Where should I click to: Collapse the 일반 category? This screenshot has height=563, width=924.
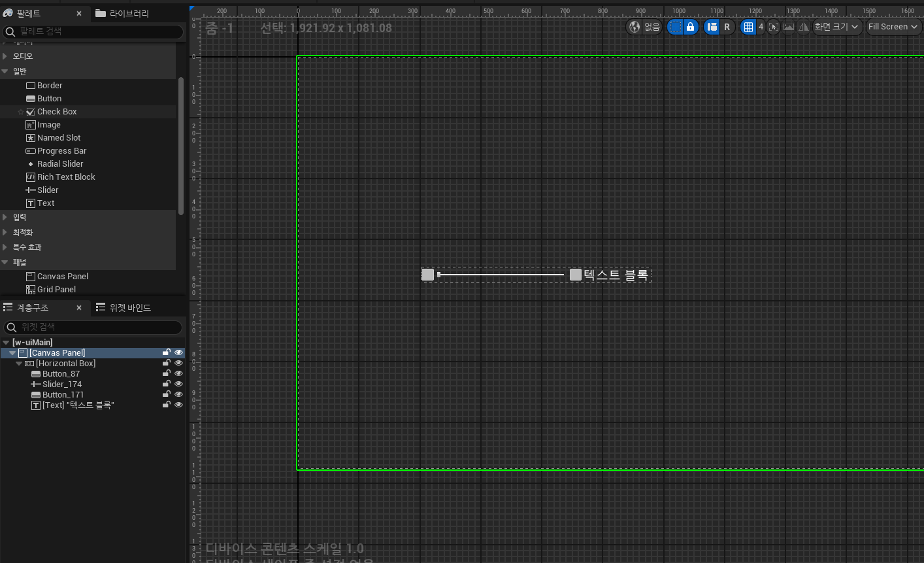tap(5, 71)
